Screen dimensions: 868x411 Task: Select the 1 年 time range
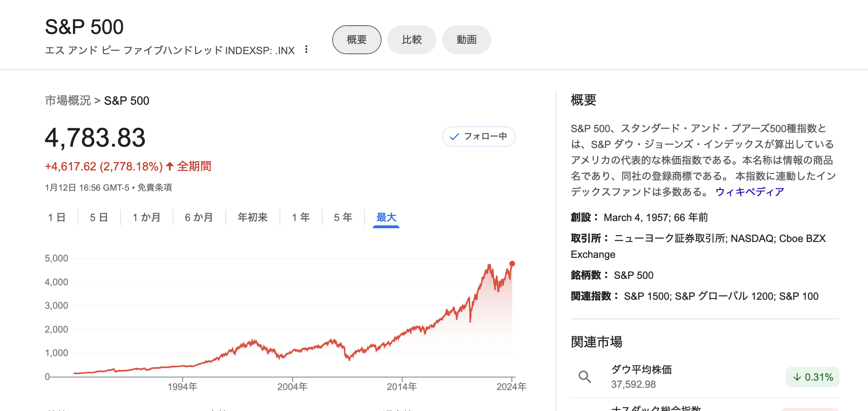coord(301,217)
